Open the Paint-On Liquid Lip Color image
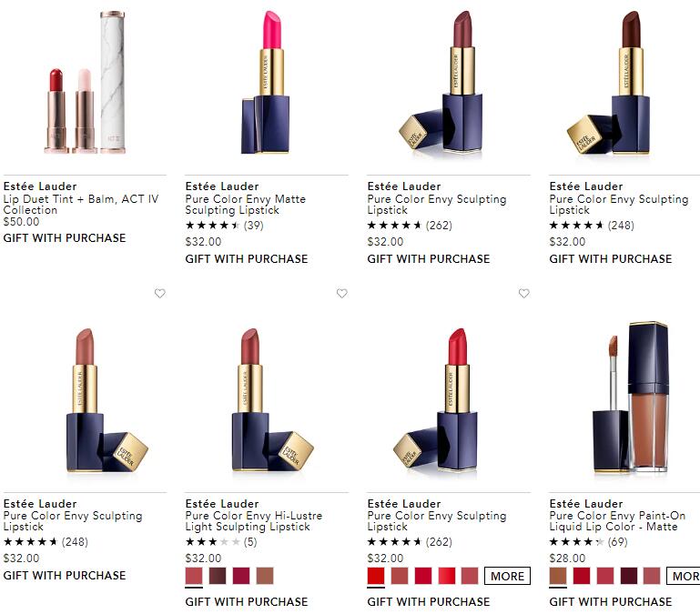 (x=630, y=398)
